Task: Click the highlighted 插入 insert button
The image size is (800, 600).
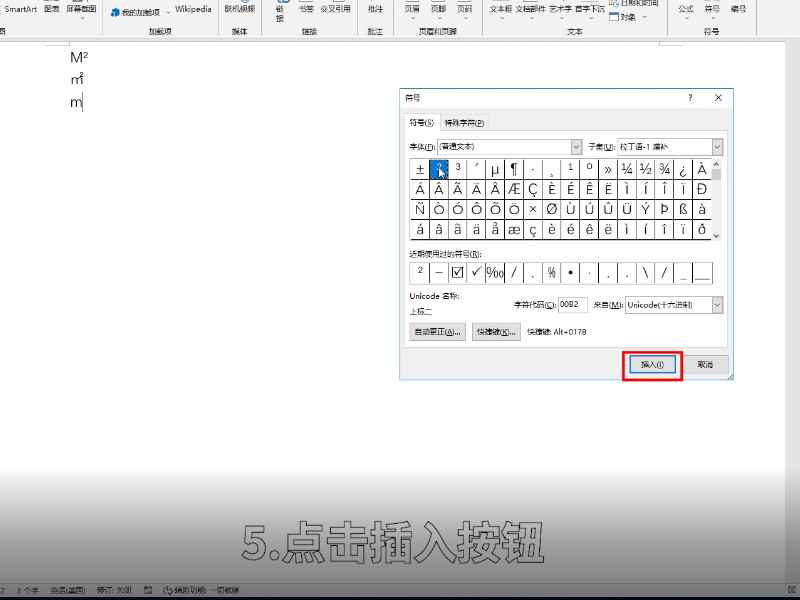Action: click(x=652, y=364)
